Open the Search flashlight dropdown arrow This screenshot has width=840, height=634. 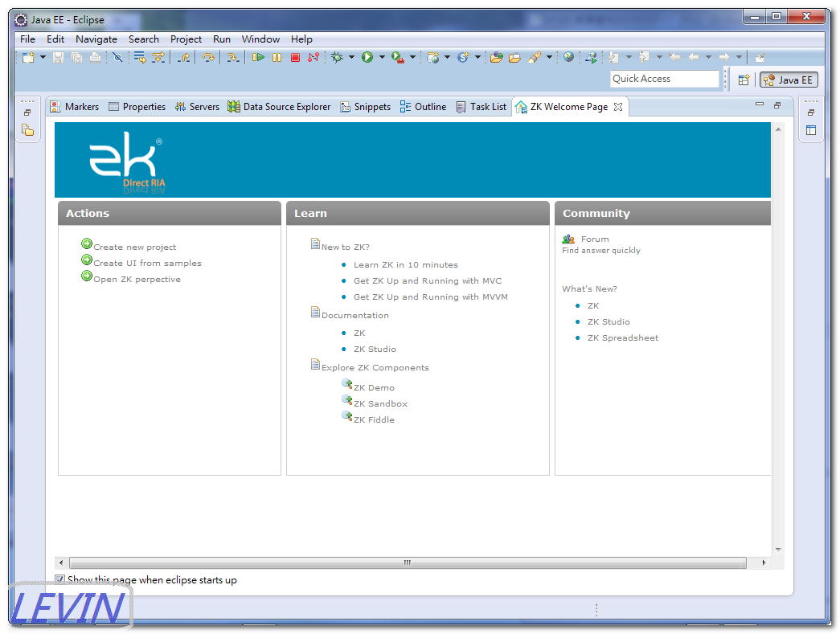(x=549, y=57)
